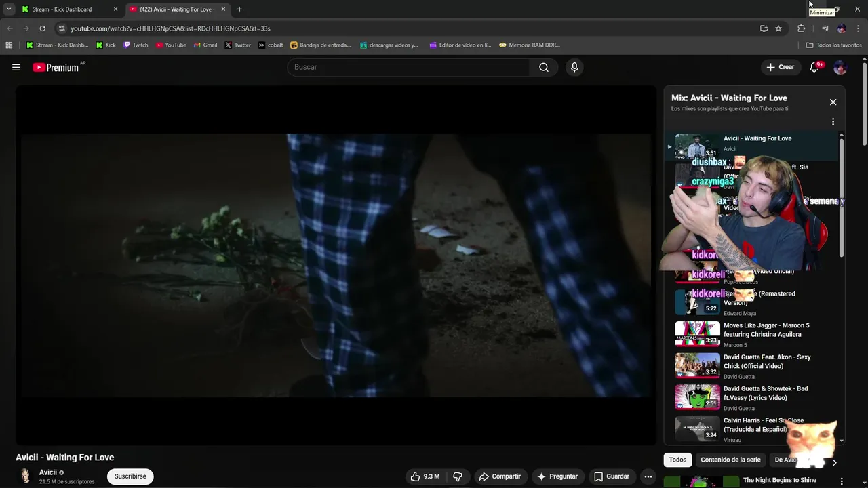
Task: Open the Twitch bookmark
Action: 136,45
